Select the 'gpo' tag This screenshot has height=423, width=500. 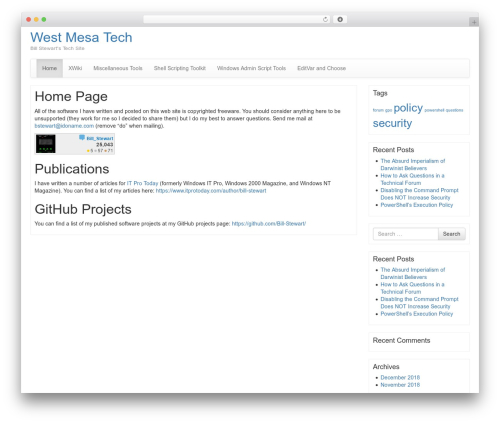[388, 110]
